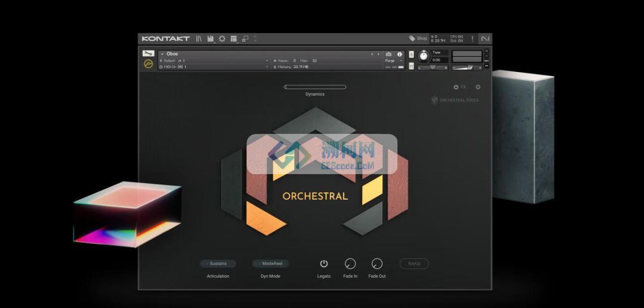Screen dimensions: 644x308
Task: Click the AUX button in instrument header
Action: coord(487,61)
